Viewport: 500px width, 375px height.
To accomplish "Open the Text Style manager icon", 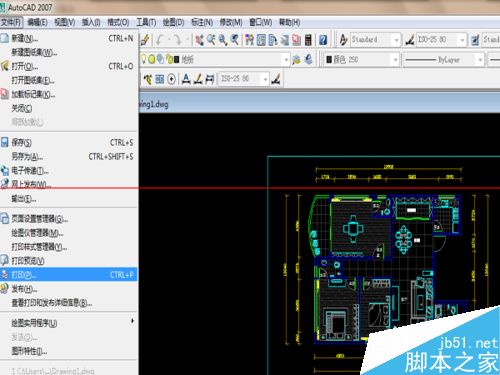I will coord(343,40).
